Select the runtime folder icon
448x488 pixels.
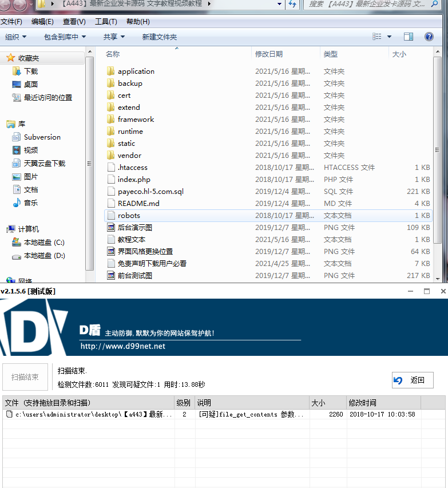(110, 132)
